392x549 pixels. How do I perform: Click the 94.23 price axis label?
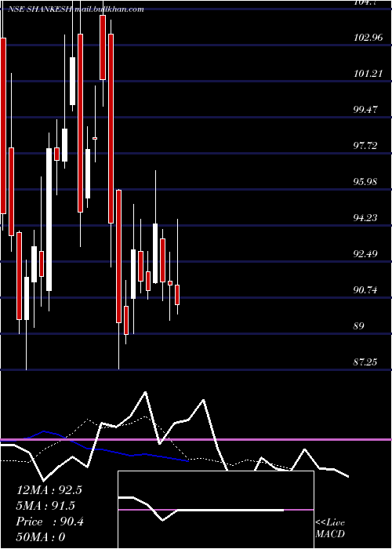click(x=365, y=218)
